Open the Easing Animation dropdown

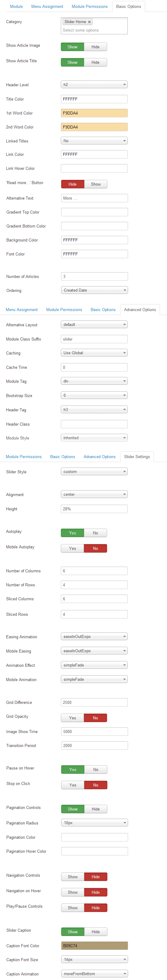click(x=94, y=636)
